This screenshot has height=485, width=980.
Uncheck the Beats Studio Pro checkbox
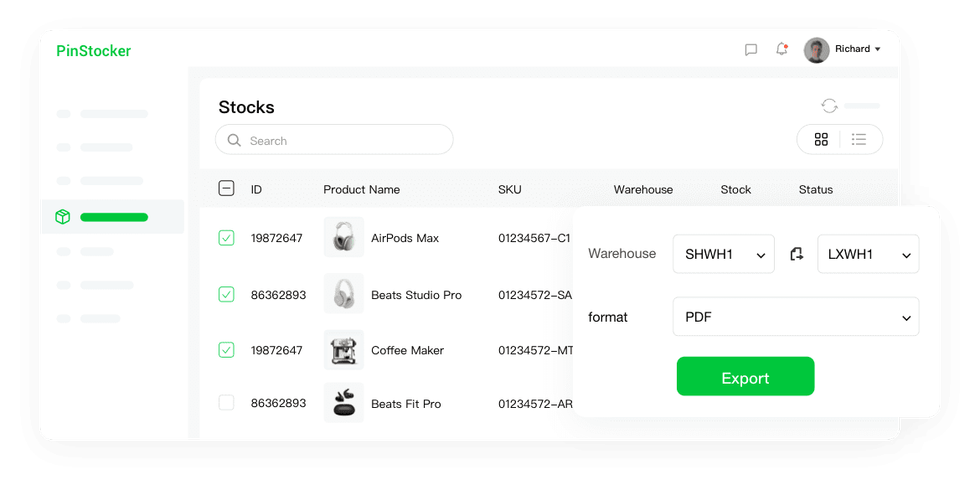pos(226,294)
